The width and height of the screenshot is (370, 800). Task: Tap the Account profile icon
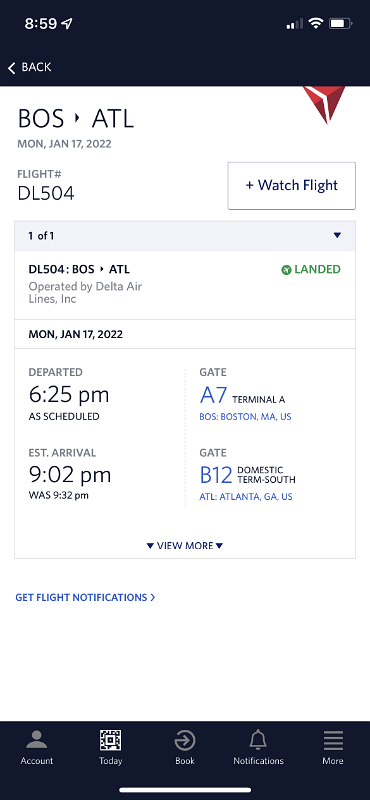[36, 739]
